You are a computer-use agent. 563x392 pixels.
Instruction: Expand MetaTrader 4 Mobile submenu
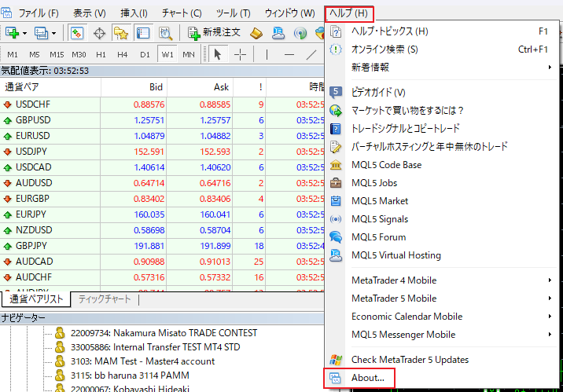442,280
